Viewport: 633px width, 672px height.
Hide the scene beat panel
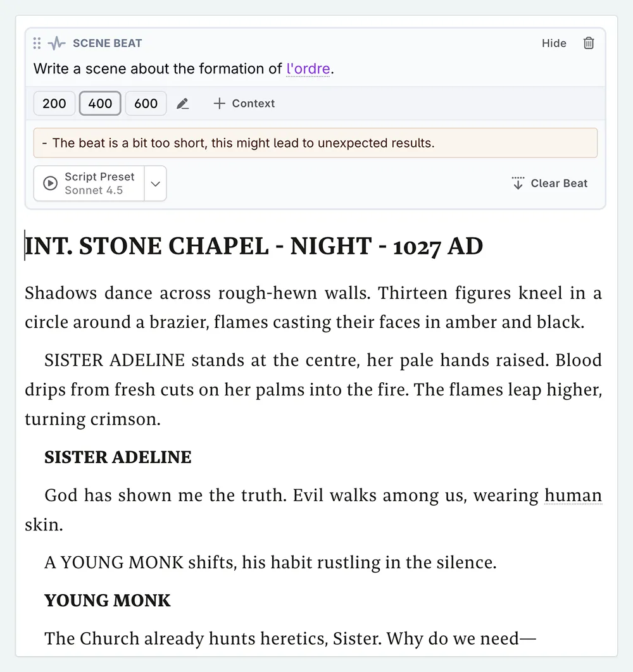coord(554,43)
